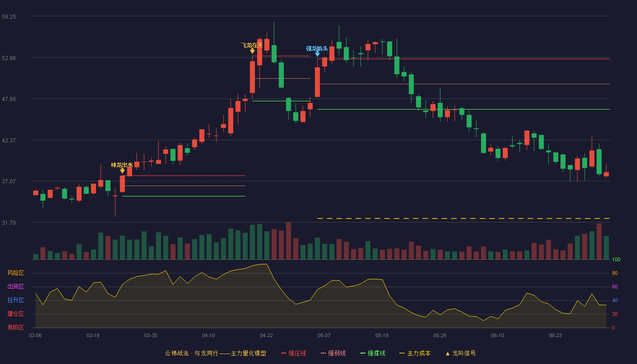Toggle the 主力成本 legend label
637x364 pixels.
(x=419, y=353)
